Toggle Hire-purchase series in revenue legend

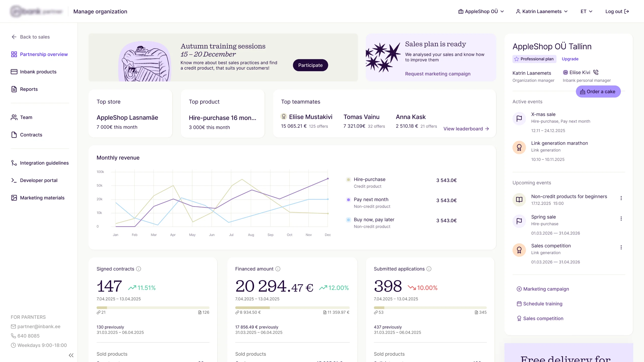pos(348,179)
